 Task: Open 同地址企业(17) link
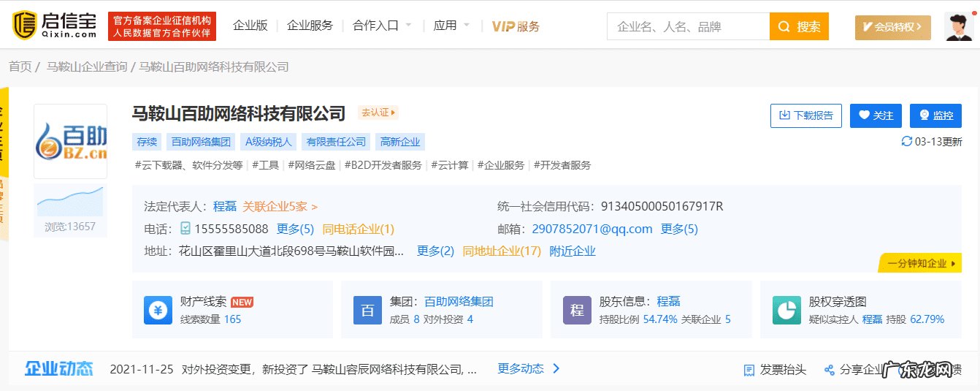coord(502,251)
